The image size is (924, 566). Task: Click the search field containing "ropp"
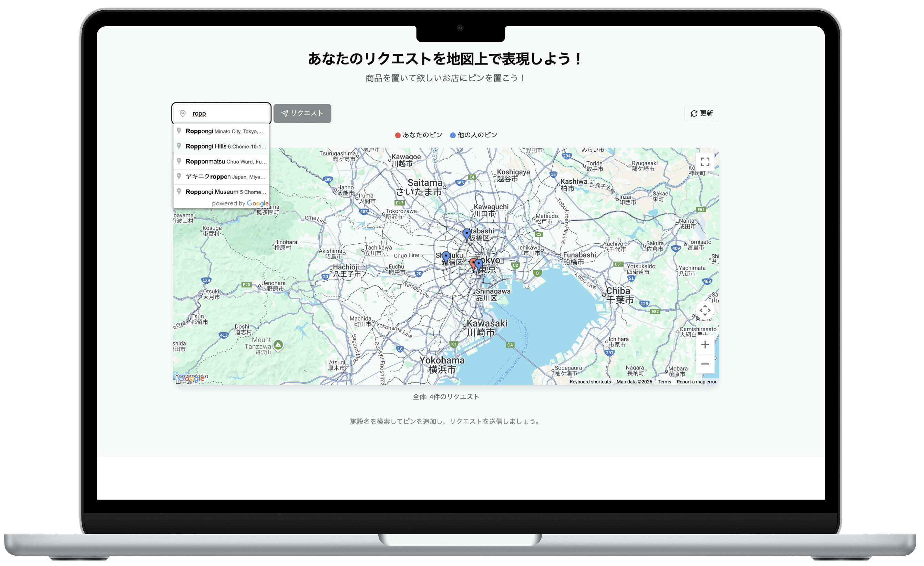pos(225,113)
